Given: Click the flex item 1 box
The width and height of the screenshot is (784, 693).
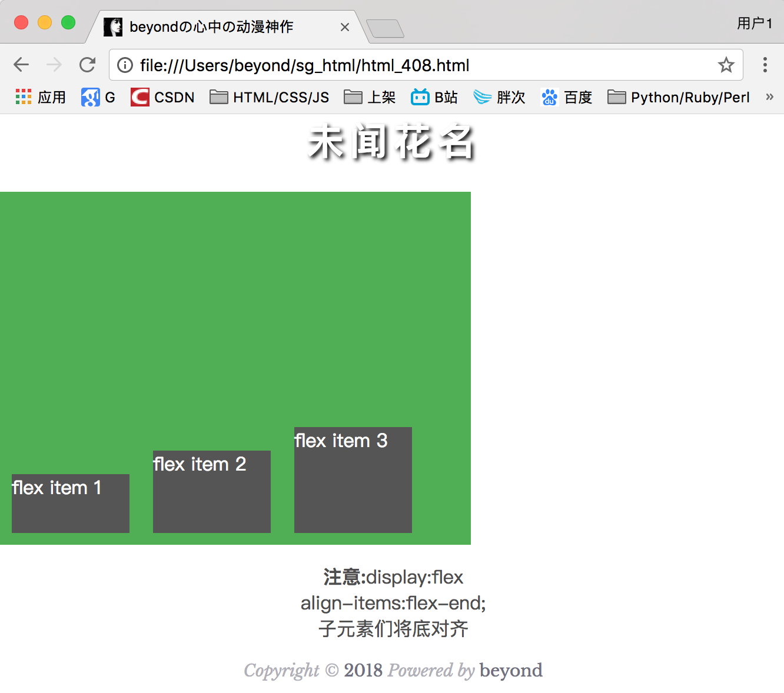Looking at the screenshot, I should pos(71,504).
